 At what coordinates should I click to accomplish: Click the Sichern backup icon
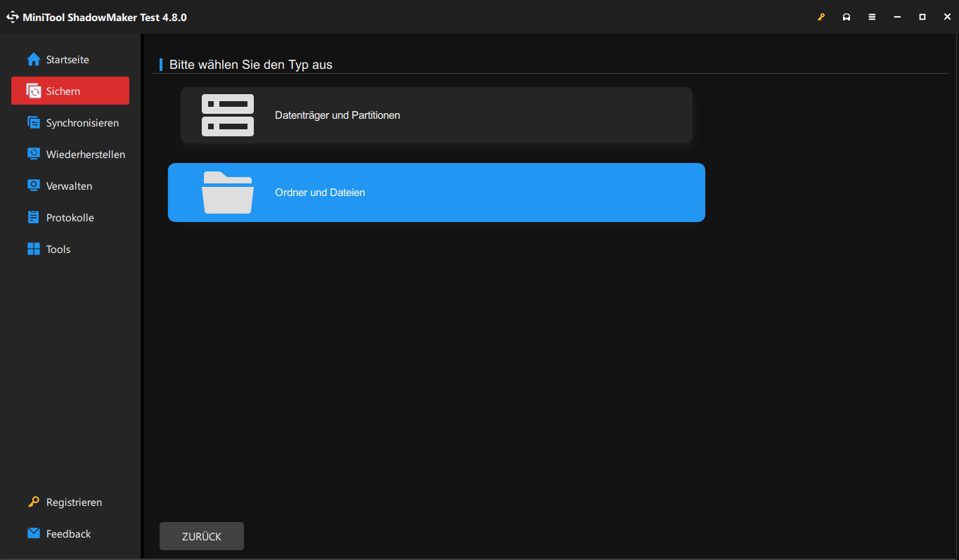pos(33,91)
